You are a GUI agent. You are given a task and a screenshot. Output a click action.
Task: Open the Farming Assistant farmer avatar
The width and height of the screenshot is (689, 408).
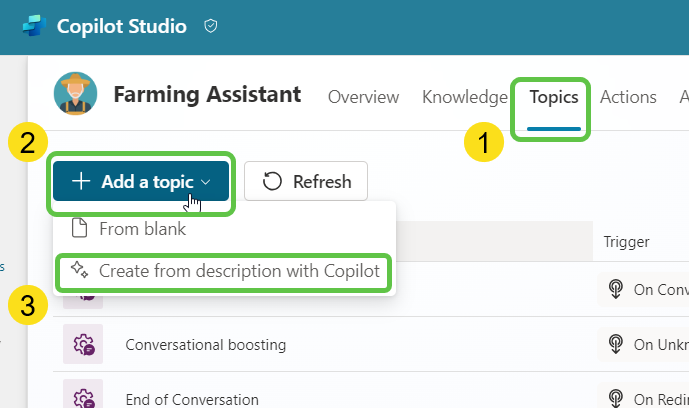pos(76,94)
